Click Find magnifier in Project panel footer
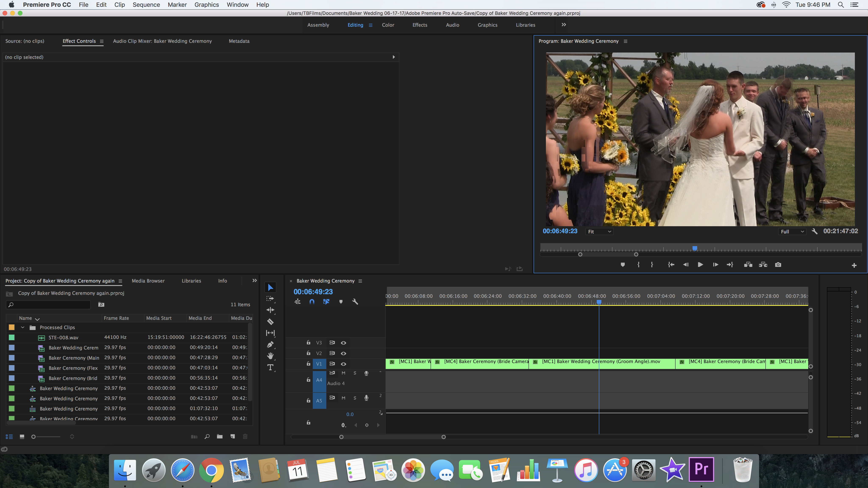 click(207, 437)
